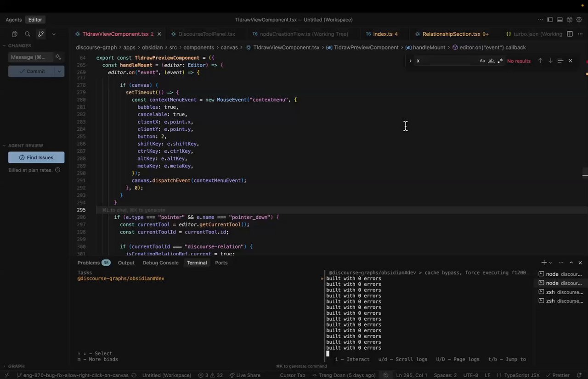The width and height of the screenshot is (588, 379).
Task: Open the Commit button dropdown arrow
Action: click(59, 71)
